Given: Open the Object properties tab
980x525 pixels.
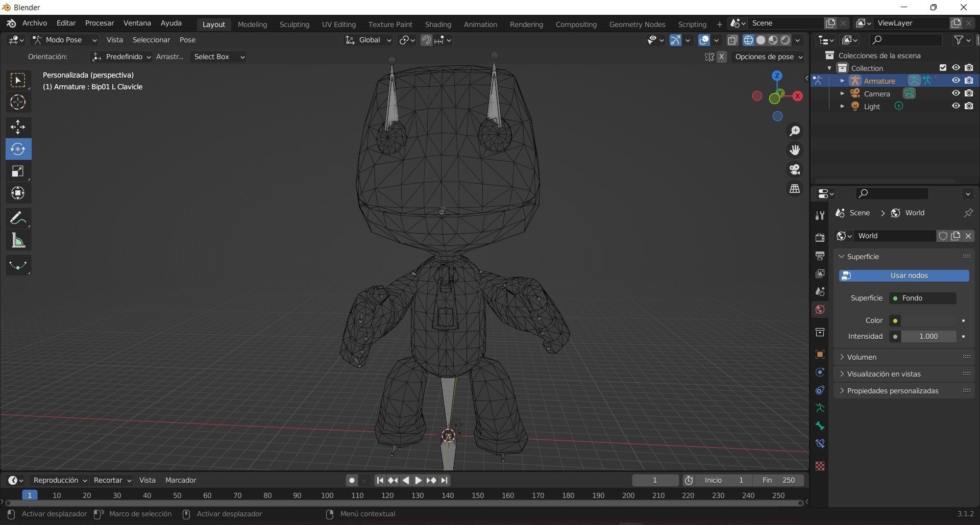Looking at the screenshot, I should point(820,354).
